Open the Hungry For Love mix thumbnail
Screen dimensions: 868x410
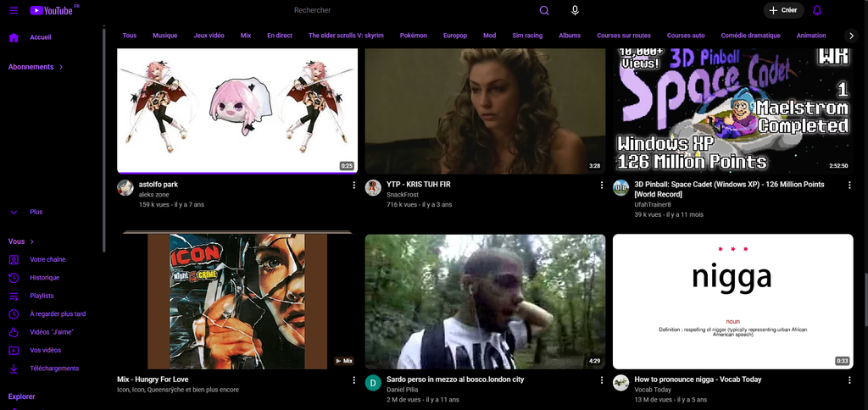(237, 301)
